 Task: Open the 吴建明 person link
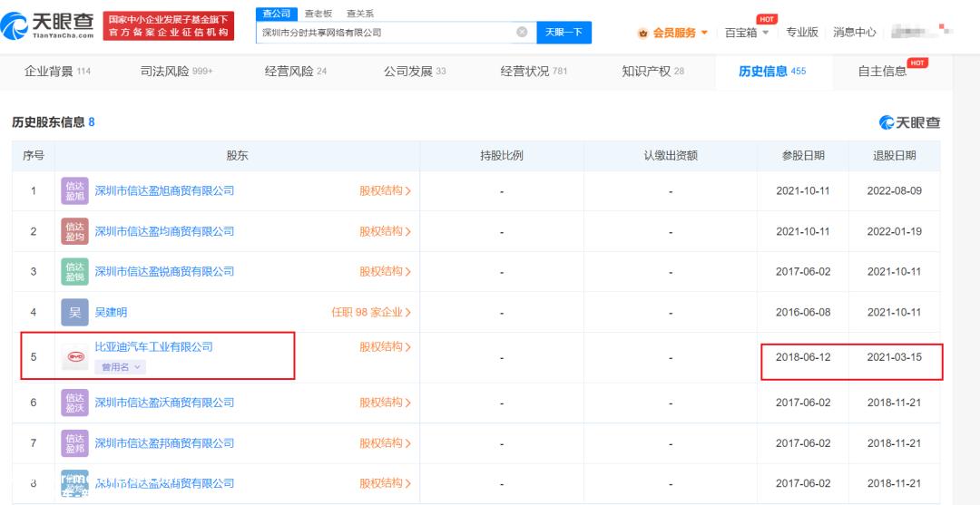[x=111, y=312]
